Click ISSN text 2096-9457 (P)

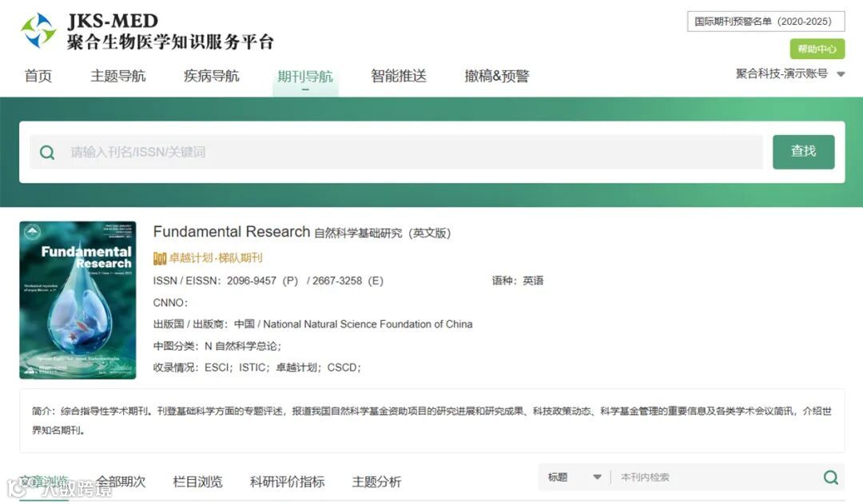[262, 280]
